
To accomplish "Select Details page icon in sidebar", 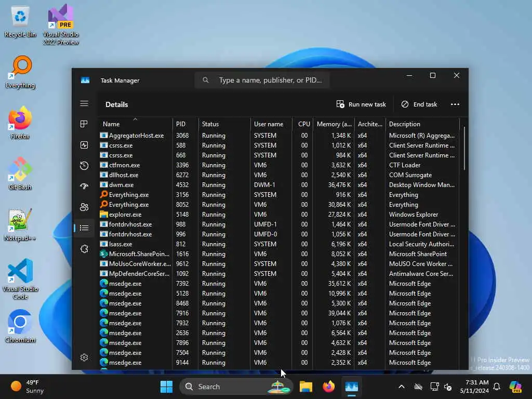I will 84,228.
